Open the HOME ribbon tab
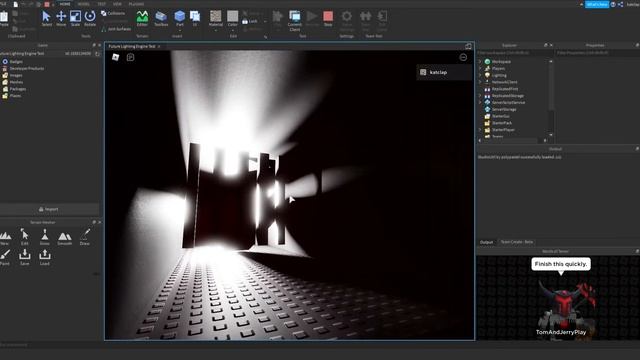This screenshot has width=640, height=360. [65, 4]
